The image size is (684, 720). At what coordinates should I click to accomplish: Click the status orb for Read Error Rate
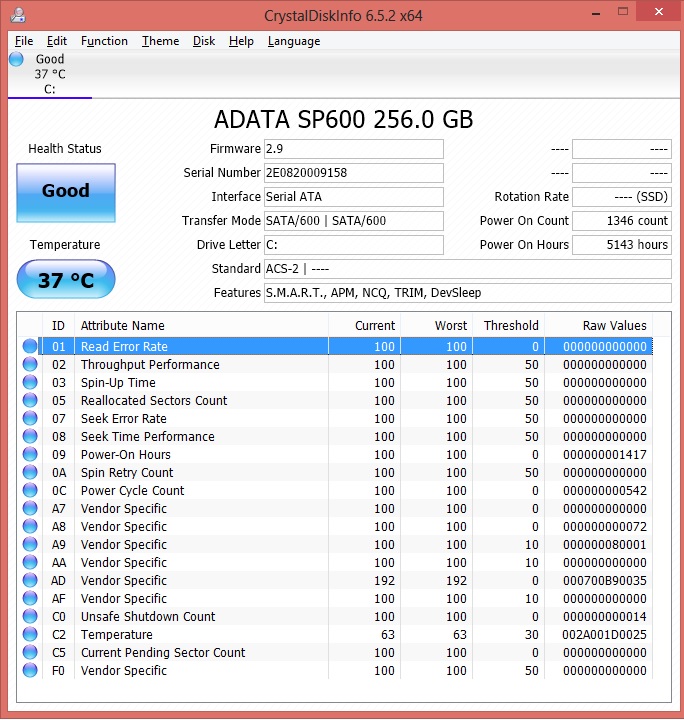tap(30, 346)
